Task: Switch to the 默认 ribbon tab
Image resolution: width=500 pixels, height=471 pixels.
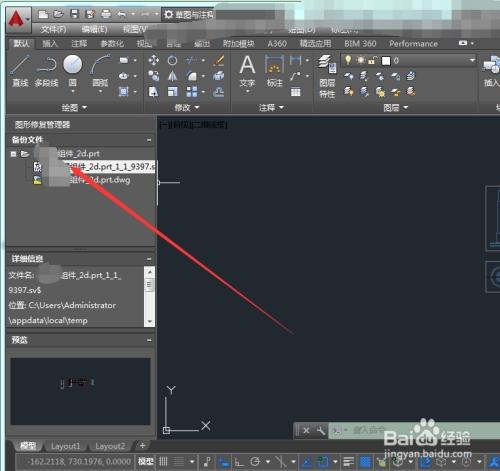Action: click(x=21, y=44)
